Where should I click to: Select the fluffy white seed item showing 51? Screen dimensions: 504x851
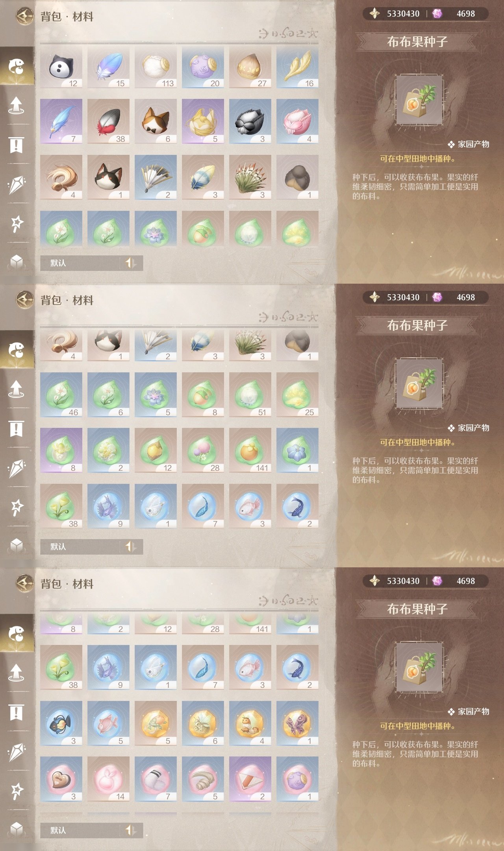click(250, 395)
